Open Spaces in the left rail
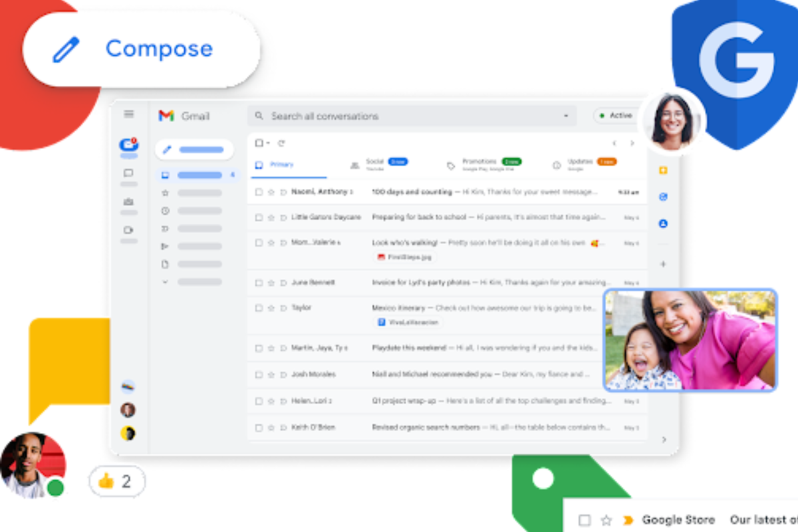This screenshot has width=798, height=532. coord(128,201)
